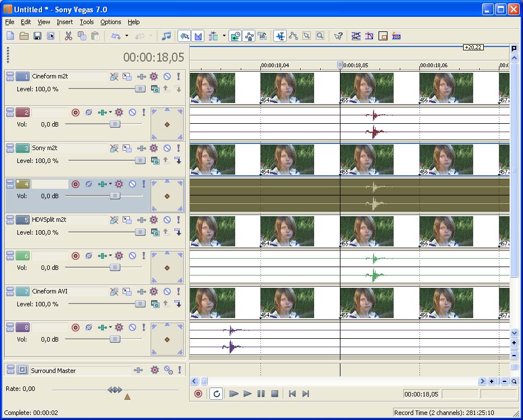Open the Tools menu
The width and height of the screenshot is (523, 420).
[x=87, y=22]
